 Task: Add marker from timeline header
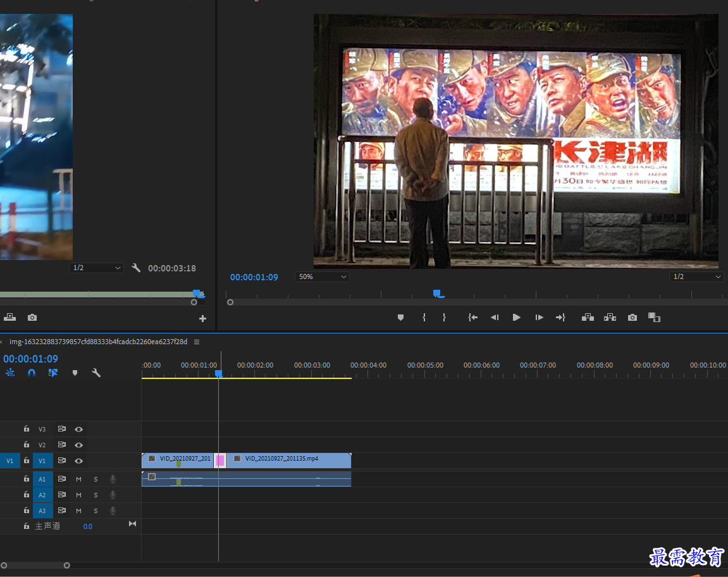point(75,373)
